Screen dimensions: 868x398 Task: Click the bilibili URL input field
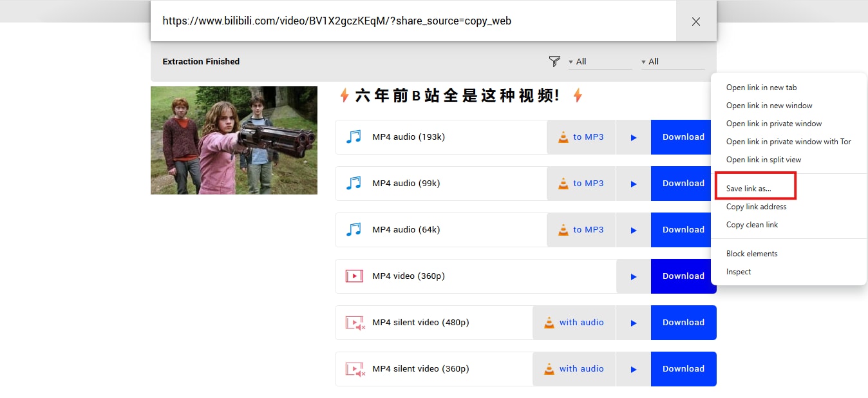(x=413, y=21)
